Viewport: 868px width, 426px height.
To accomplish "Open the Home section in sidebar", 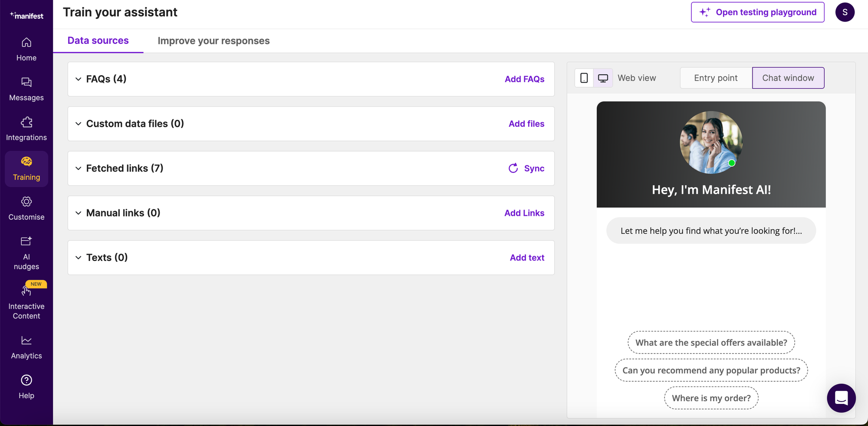I will tap(26, 48).
